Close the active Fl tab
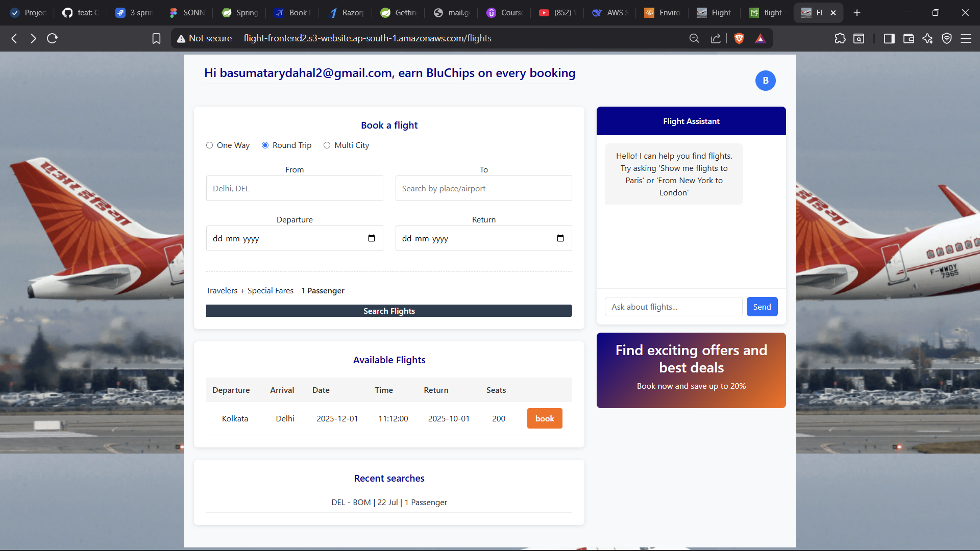Viewport: 980px width, 551px height. click(x=834, y=13)
